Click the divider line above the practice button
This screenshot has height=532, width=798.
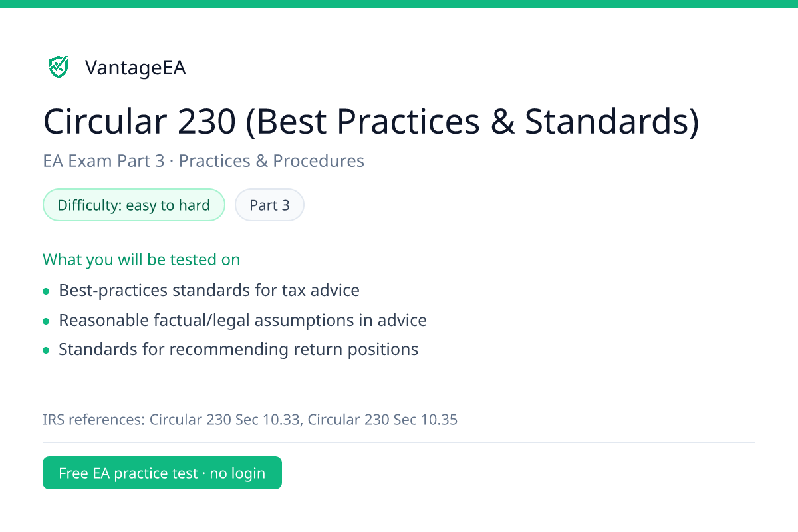[x=399, y=442]
